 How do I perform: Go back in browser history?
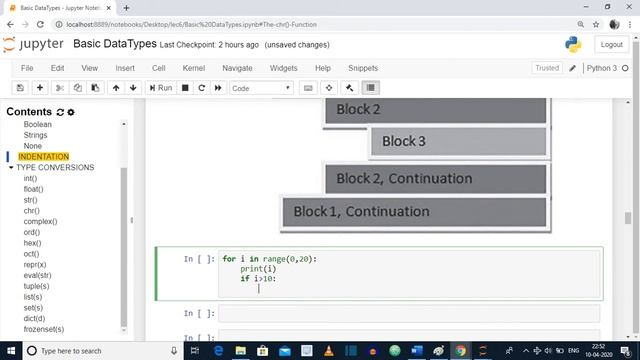tap(10, 24)
